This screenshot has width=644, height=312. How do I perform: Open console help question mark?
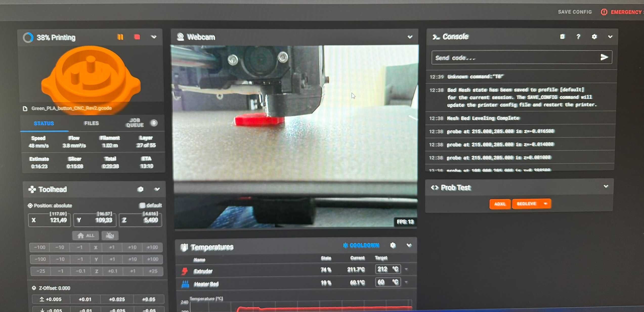[x=578, y=37]
